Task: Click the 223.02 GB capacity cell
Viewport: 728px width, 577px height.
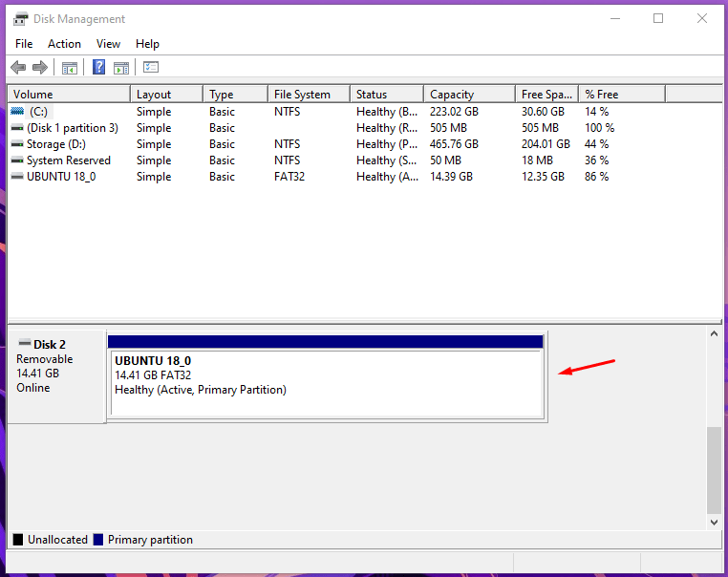Action: point(454,112)
